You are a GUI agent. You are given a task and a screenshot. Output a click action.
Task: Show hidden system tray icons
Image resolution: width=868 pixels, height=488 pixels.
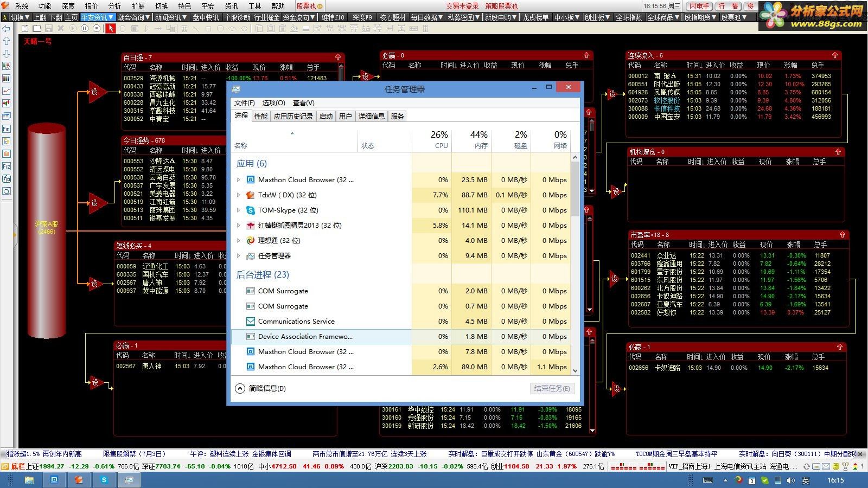click(725, 480)
